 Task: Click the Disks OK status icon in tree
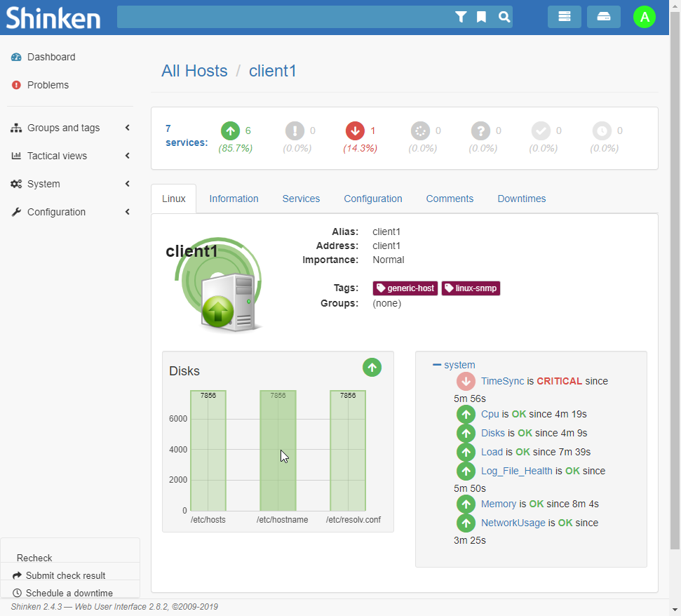point(466,433)
